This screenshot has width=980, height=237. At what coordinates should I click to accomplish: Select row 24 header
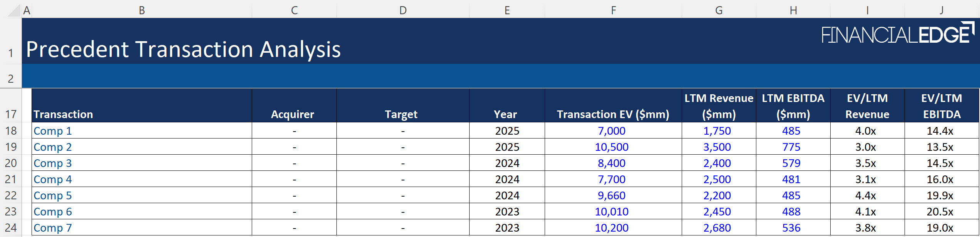point(11,228)
